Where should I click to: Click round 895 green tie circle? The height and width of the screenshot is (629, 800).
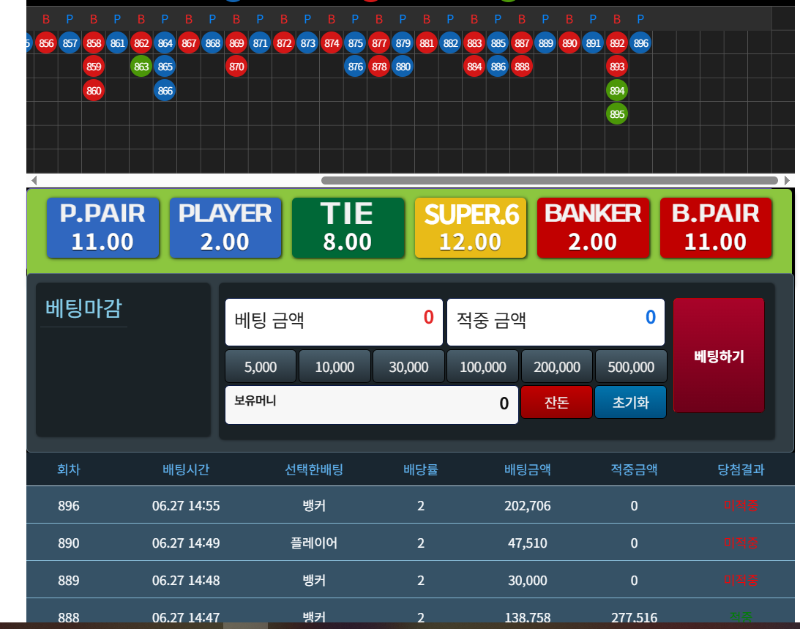tap(617, 114)
